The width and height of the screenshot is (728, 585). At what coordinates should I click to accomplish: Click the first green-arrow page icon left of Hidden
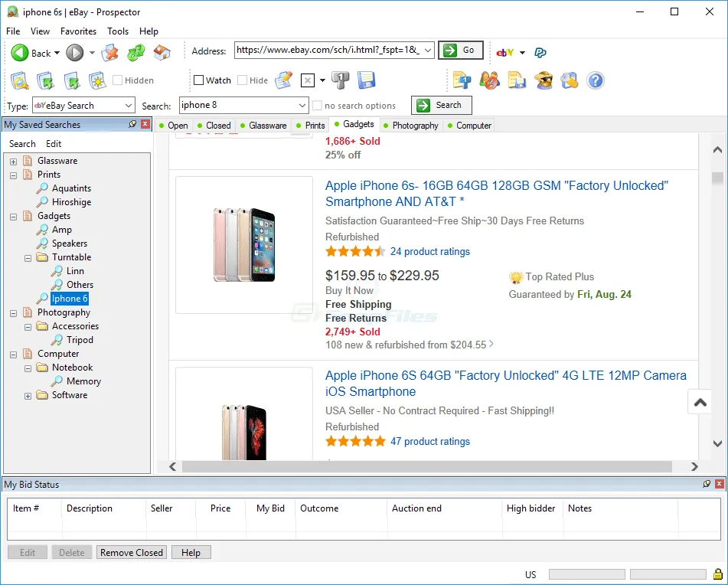45,80
